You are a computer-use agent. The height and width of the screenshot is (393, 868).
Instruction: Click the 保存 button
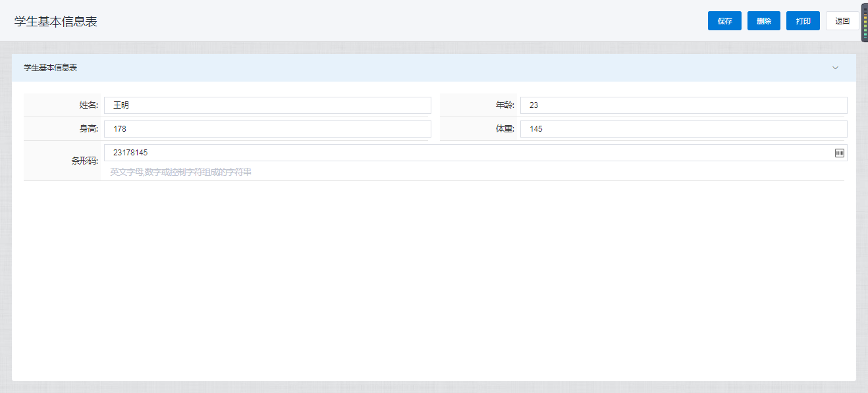tap(724, 21)
